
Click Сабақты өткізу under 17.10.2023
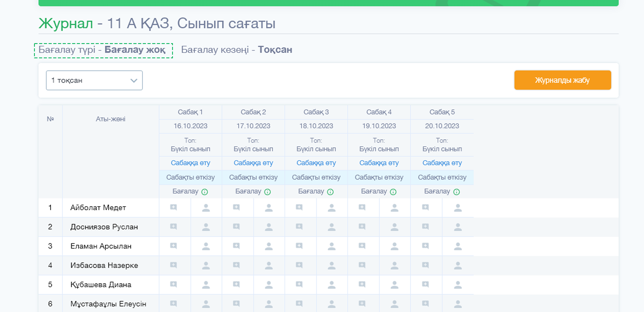[253, 177]
